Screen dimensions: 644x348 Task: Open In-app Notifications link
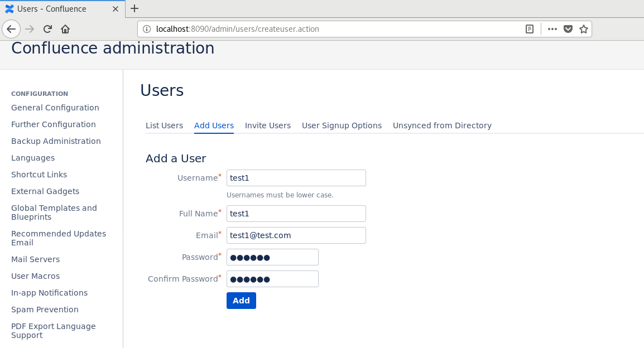click(49, 293)
